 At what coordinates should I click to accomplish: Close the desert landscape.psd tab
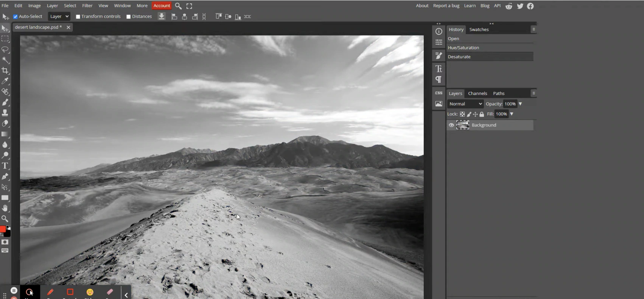[68, 27]
